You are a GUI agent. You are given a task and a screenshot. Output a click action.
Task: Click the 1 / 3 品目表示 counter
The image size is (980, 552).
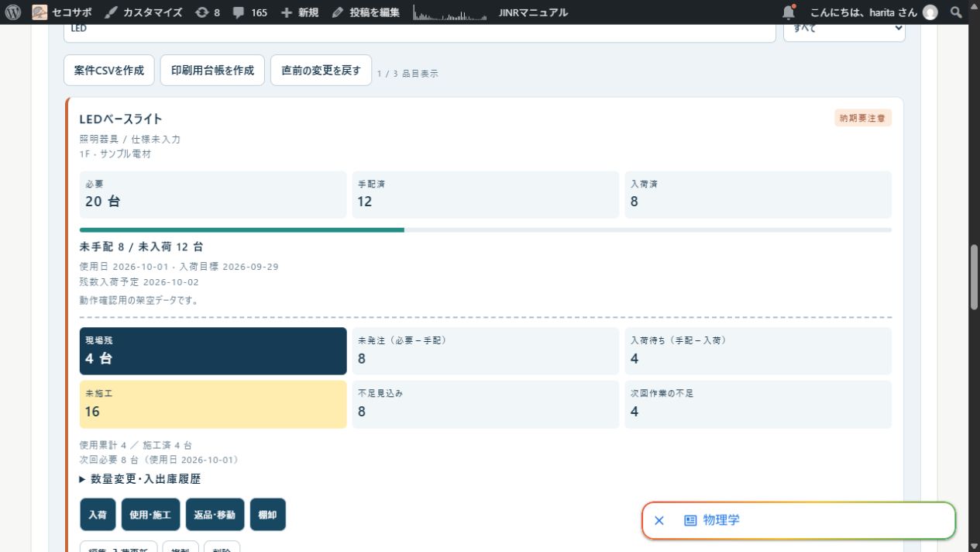tap(407, 74)
